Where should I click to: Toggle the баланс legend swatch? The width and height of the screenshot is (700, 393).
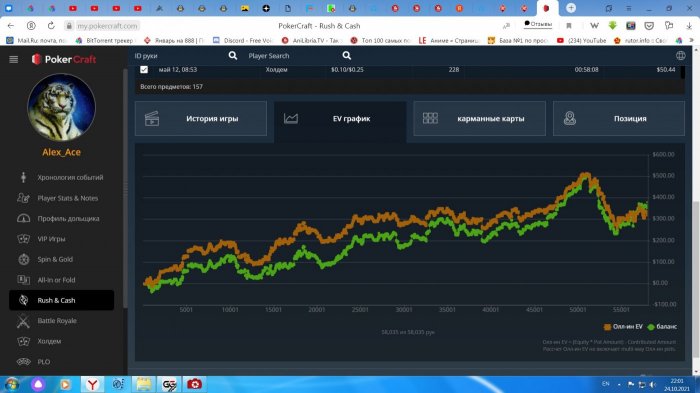coord(651,327)
